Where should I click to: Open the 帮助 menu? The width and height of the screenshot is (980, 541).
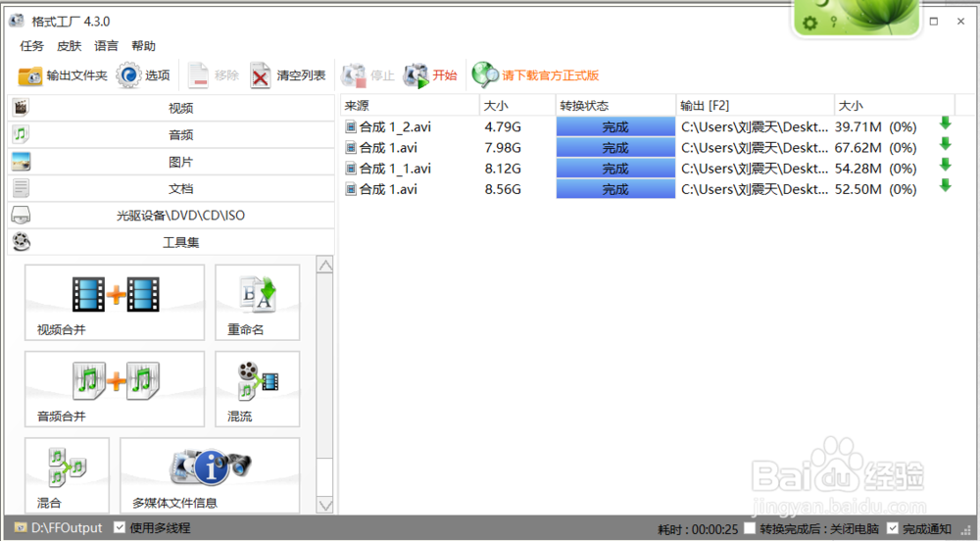click(x=143, y=46)
